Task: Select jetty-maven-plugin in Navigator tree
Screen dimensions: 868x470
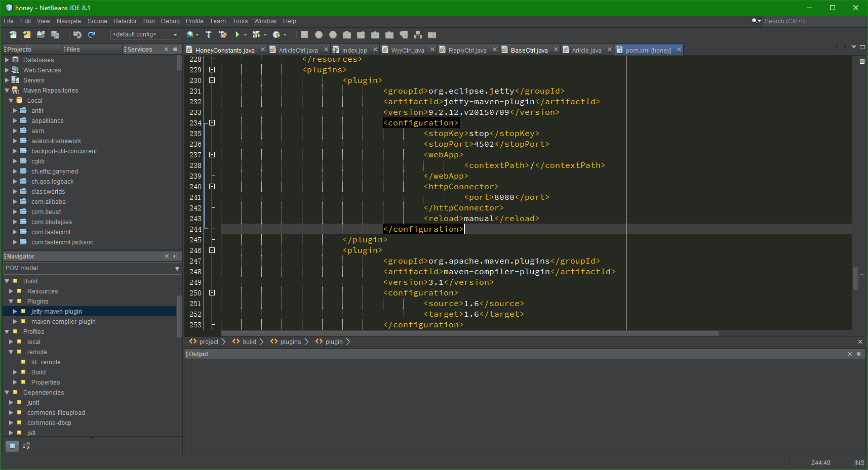Action: (x=56, y=312)
